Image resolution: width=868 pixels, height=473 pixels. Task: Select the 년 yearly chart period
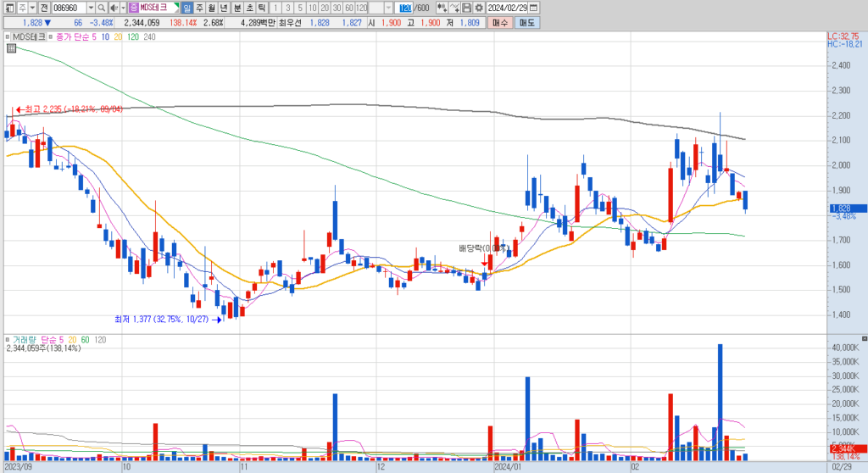224,8
